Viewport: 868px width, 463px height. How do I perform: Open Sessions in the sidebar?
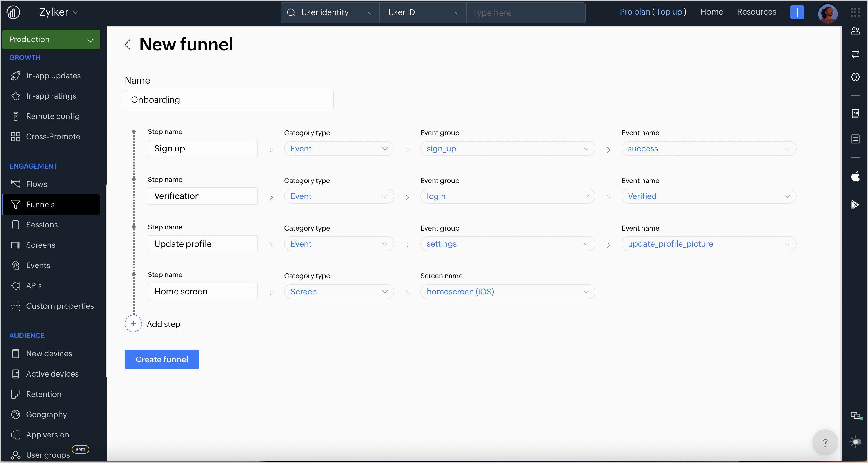pyautogui.click(x=42, y=225)
